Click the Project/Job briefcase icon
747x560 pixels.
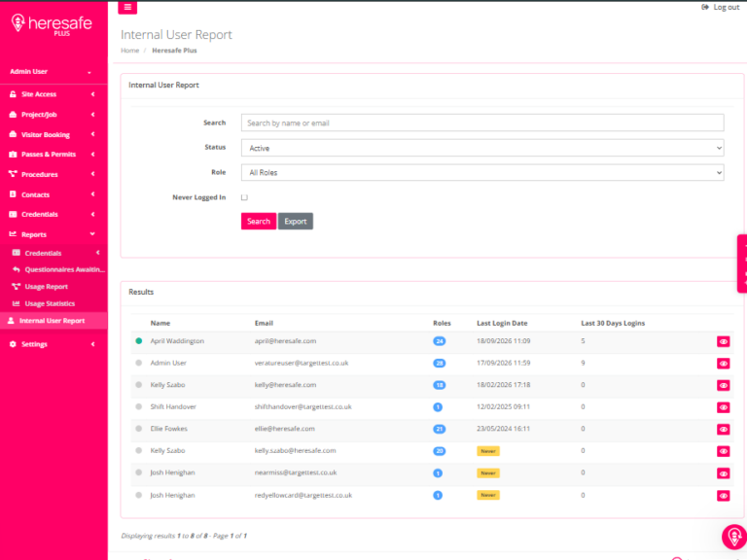[13, 115]
